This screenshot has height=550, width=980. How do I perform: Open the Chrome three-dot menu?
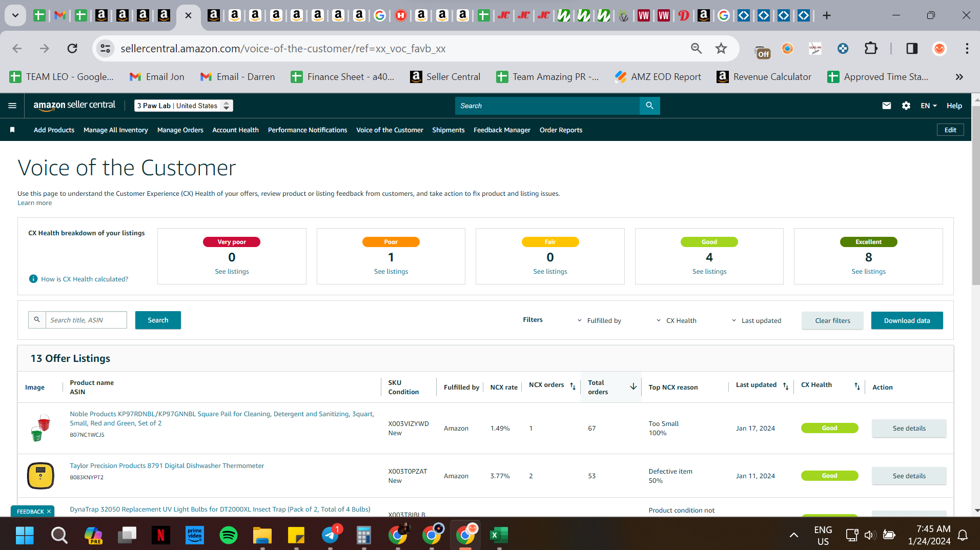tap(967, 49)
